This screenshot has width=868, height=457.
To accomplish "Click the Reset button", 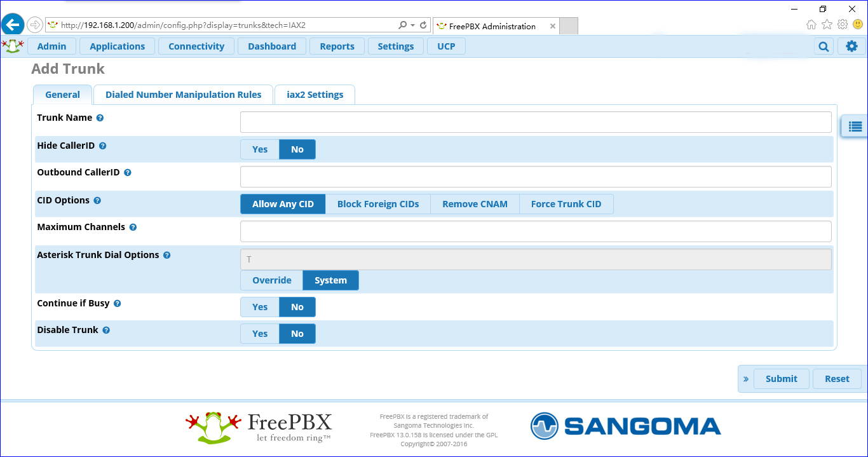I will point(837,378).
